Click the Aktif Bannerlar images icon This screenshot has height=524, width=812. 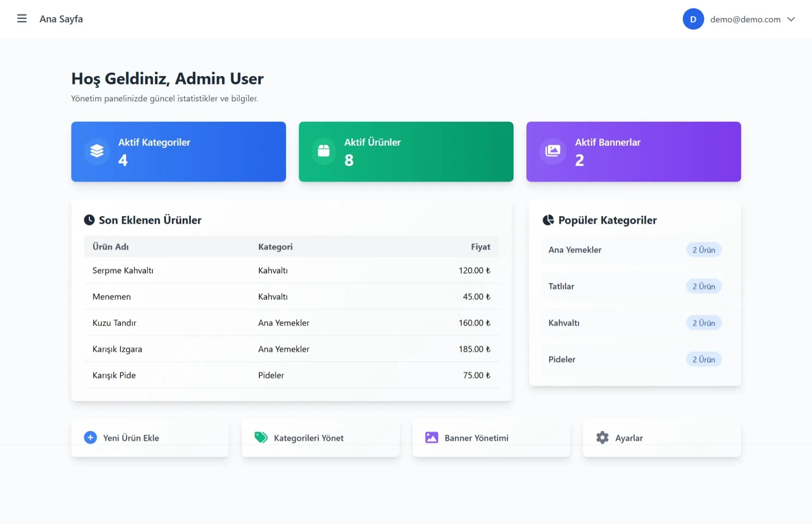[552, 151]
